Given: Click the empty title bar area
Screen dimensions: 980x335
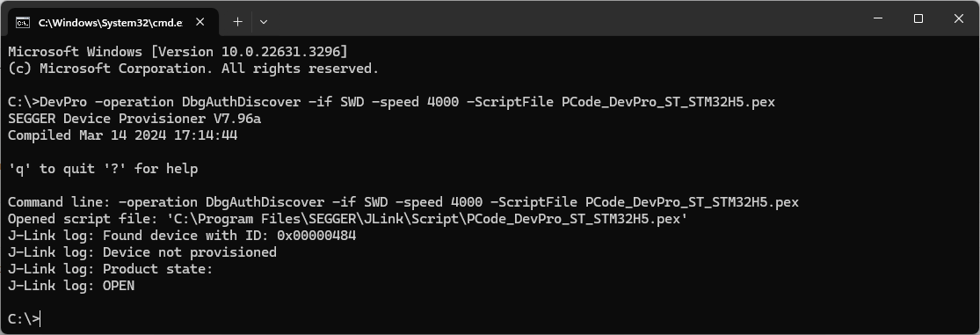Looking at the screenshot, I should [x=563, y=18].
